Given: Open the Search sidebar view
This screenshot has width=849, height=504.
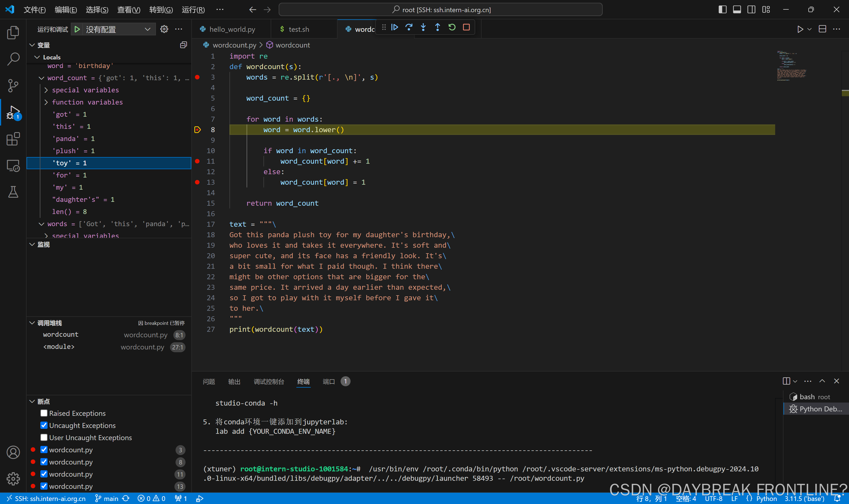Looking at the screenshot, I should pos(13,59).
